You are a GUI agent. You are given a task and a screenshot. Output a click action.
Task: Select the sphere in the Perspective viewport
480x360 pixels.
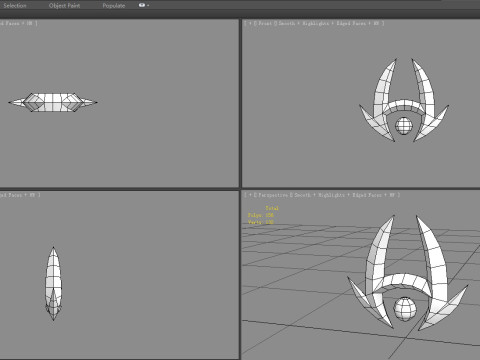click(x=405, y=309)
